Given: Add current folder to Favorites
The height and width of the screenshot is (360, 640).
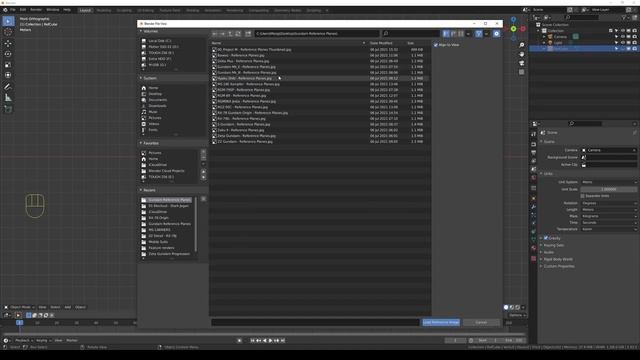Looking at the screenshot, I should (x=203, y=152).
